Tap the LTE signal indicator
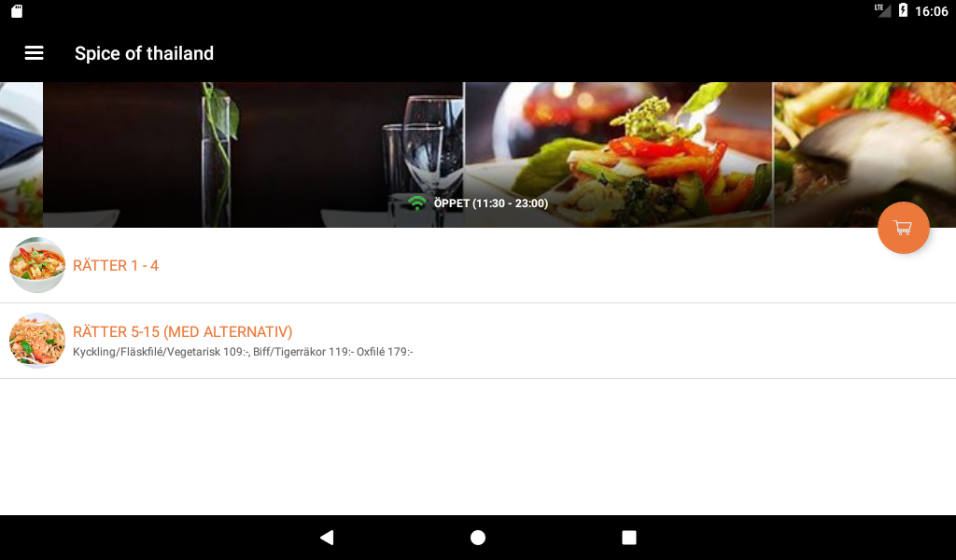 (882, 9)
